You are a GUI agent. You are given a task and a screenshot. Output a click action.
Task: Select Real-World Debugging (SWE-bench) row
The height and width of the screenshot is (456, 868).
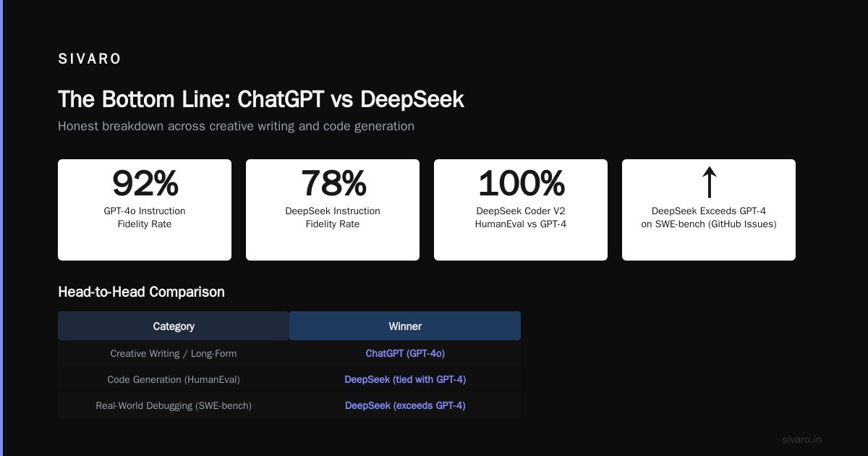pos(289,405)
